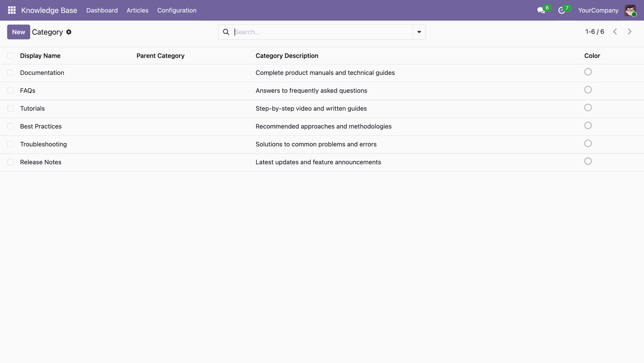Click the New button
Screen dimensions: 644x363
tap(18, 32)
